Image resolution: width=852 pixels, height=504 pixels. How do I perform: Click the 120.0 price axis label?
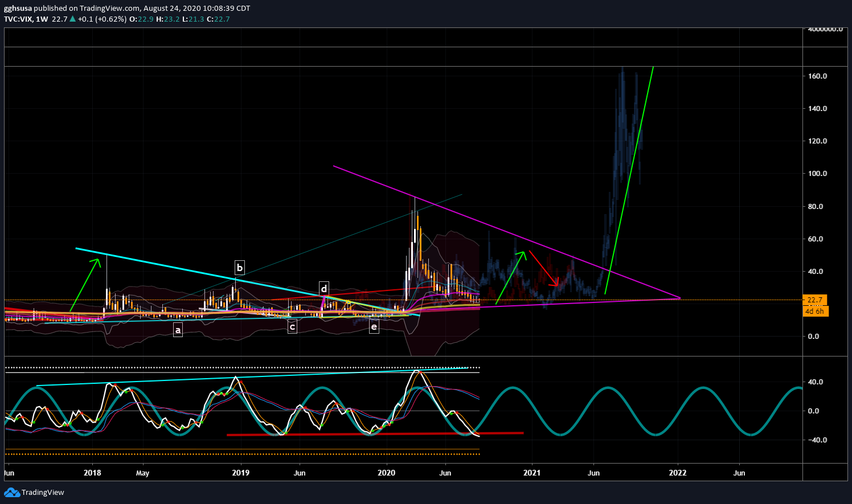[817, 141]
